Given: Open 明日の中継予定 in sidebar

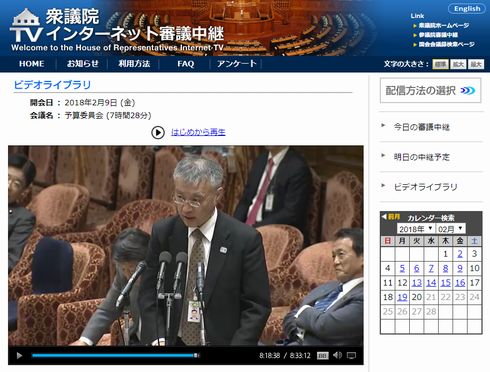Looking at the screenshot, I should [x=422, y=157].
